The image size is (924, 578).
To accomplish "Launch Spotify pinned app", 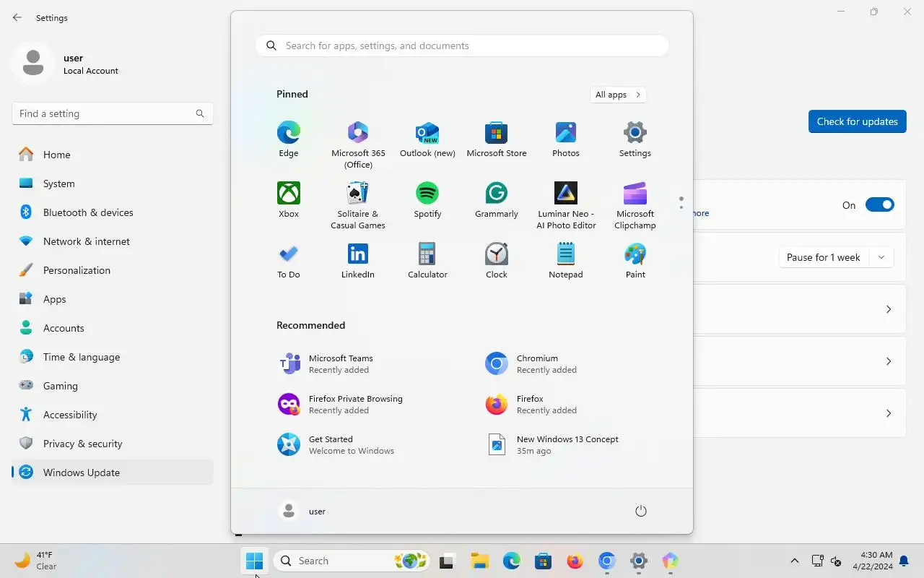I will 427,200.
